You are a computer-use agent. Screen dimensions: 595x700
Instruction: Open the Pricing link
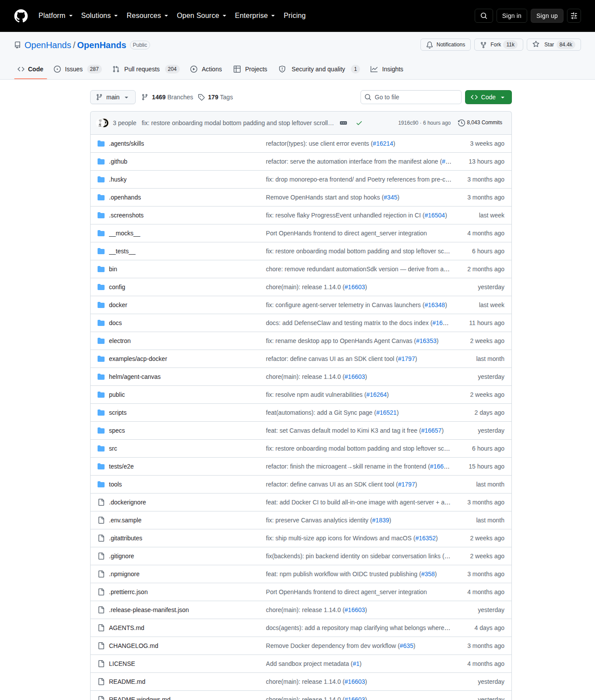[x=294, y=16]
